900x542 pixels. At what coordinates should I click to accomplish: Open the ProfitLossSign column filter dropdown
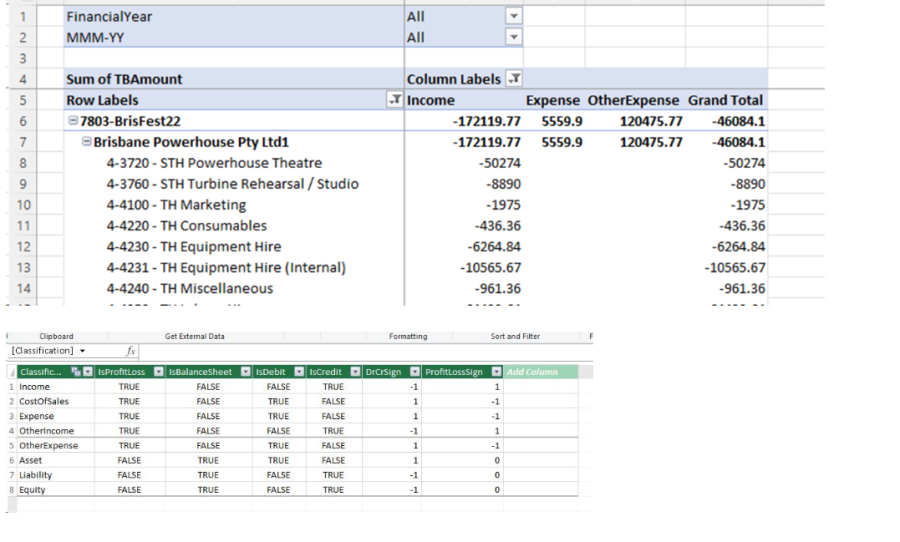[496, 372]
